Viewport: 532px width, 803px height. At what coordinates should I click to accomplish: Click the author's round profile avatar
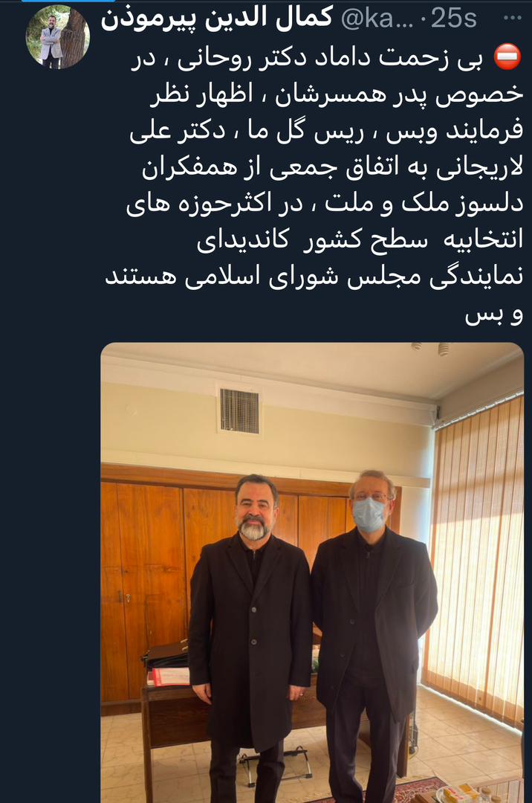pos(58,37)
